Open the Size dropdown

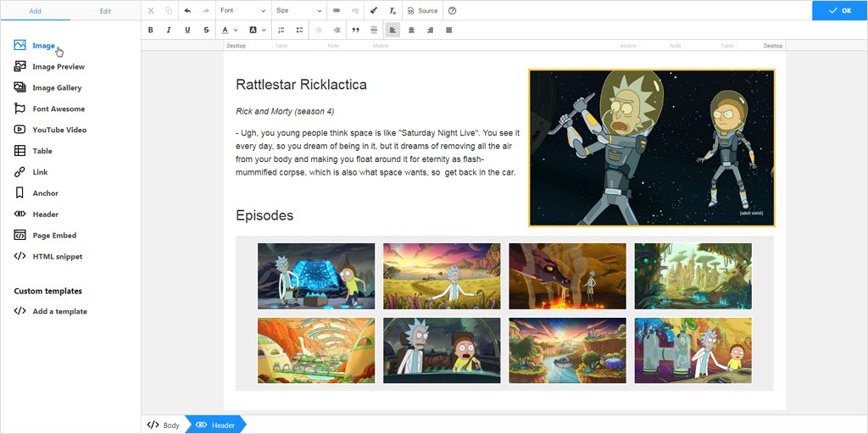pos(299,10)
